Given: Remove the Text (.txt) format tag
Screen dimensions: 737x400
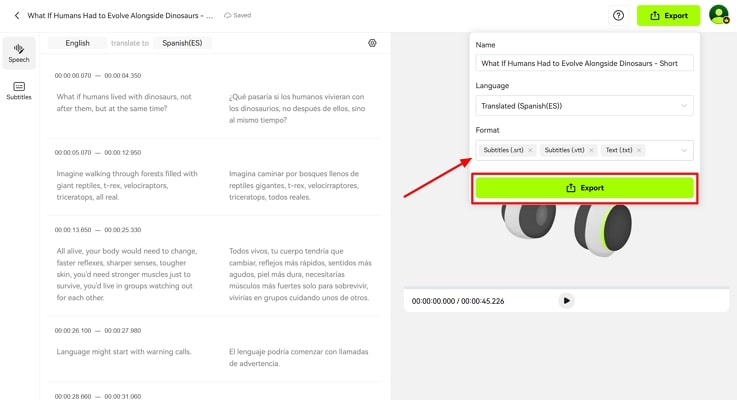Looking at the screenshot, I should (639, 150).
